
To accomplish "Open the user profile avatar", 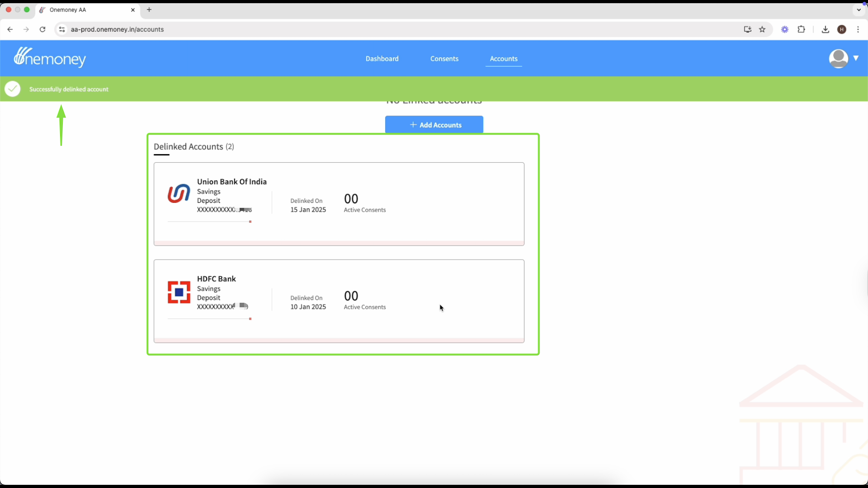I will click(838, 58).
